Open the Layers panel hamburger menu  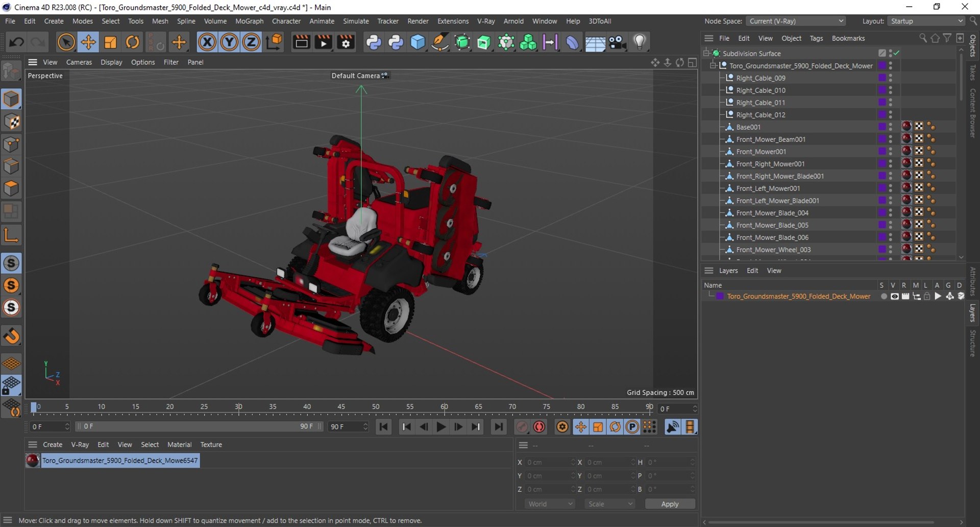708,271
